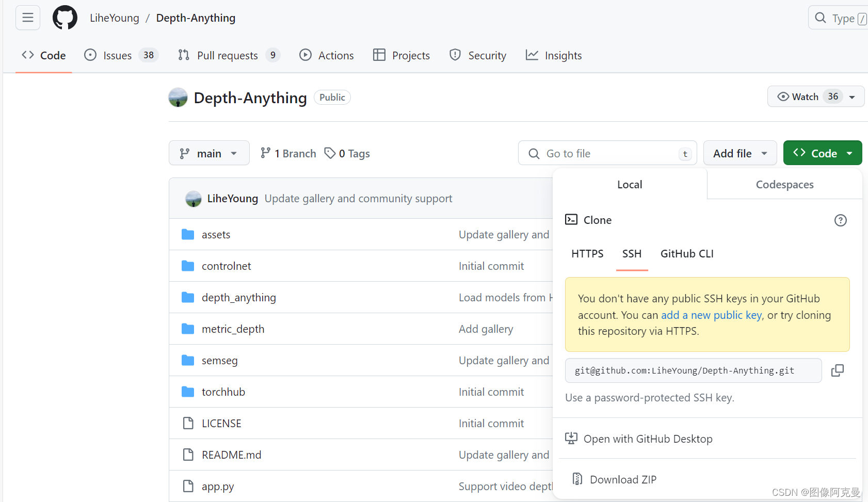Click Download ZIP
The image size is (868, 502).
tap(622, 479)
